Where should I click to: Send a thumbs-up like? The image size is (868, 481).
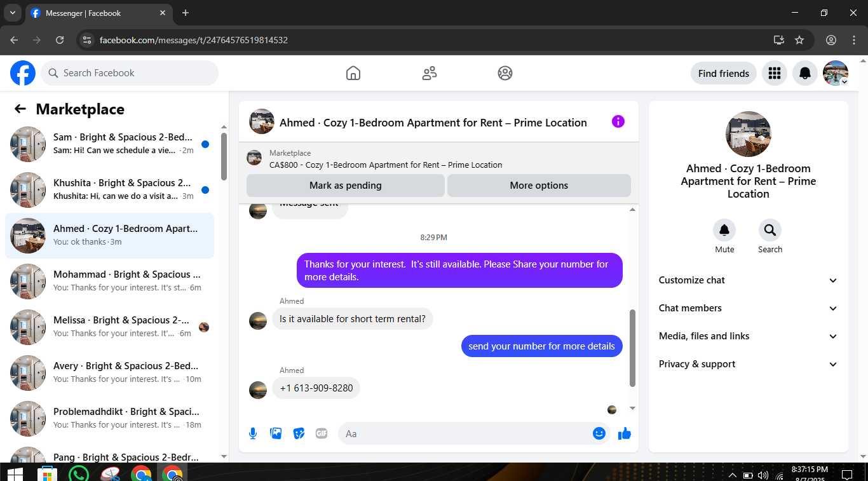(625, 433)
